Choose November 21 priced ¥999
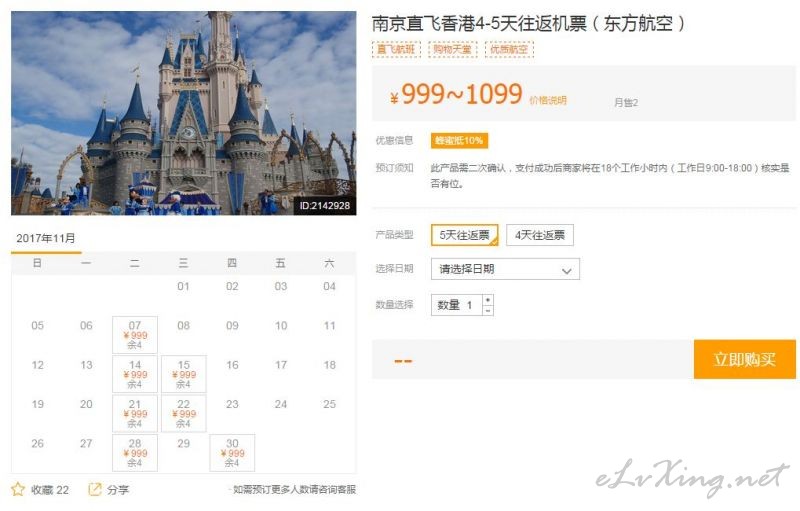Screen dimensions: 800x511 (135, 413)
